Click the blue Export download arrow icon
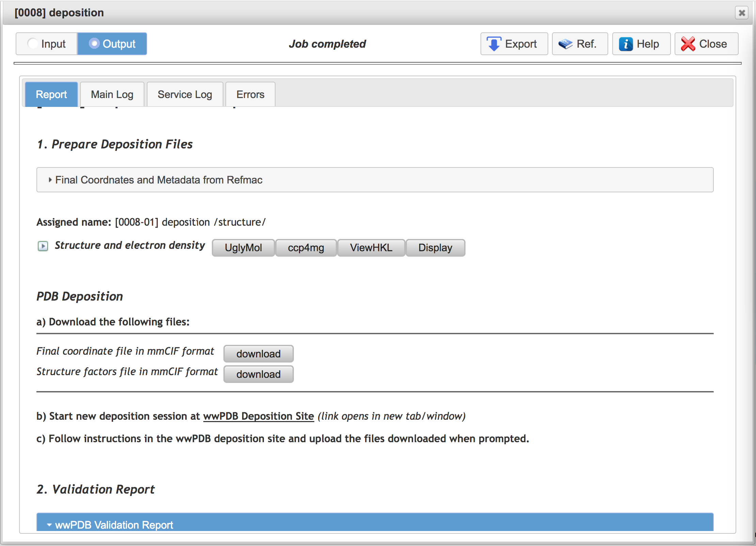This screenshot has height=546, width=756. click(x=494, y=44)
